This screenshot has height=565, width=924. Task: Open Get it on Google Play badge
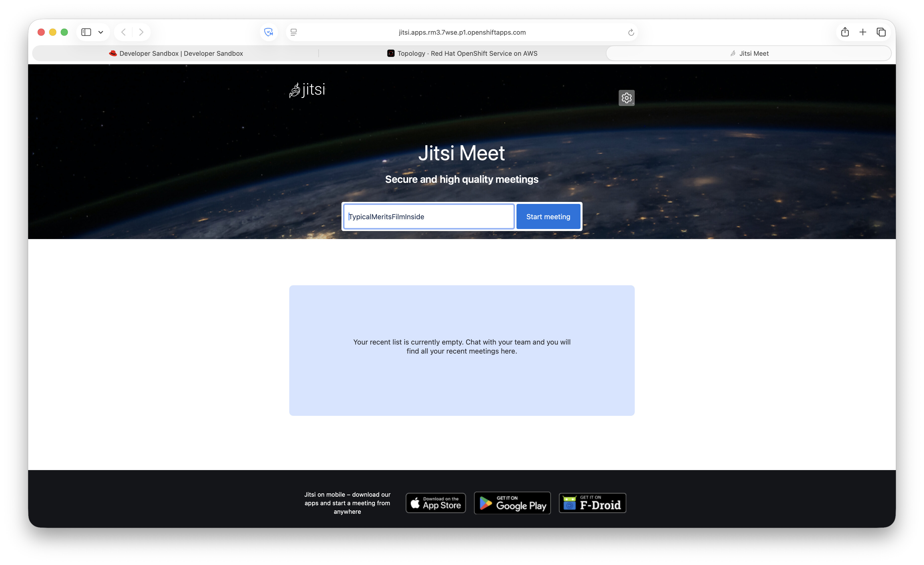[x=512, y=503]
